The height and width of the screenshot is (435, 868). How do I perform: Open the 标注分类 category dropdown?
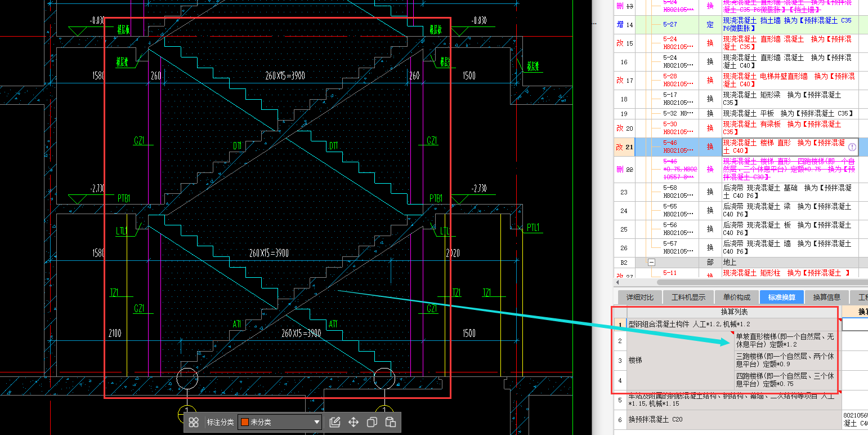[280, 422]
